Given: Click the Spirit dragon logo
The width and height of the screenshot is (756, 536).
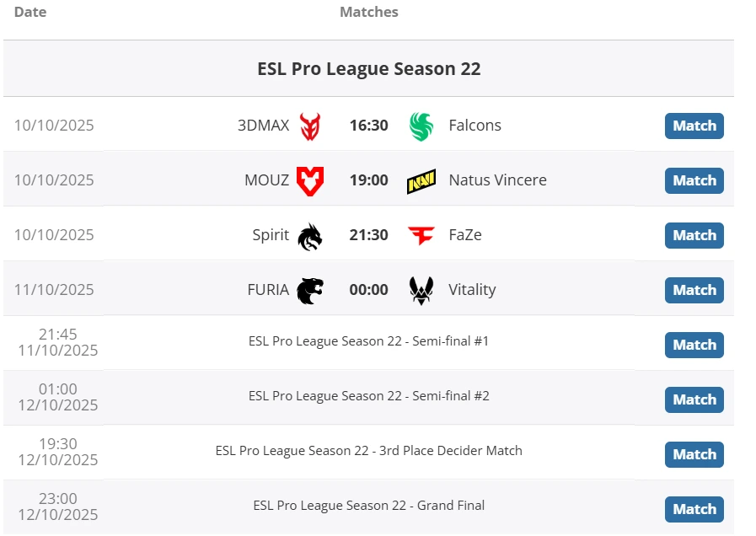Looking at the screenshot, I should [310, 236].
